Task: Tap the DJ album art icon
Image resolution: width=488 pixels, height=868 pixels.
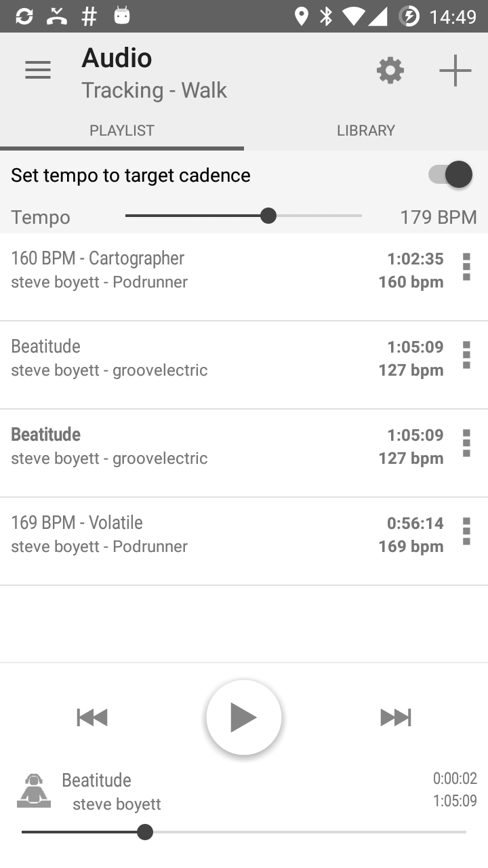Action: (x=34, y=791)
